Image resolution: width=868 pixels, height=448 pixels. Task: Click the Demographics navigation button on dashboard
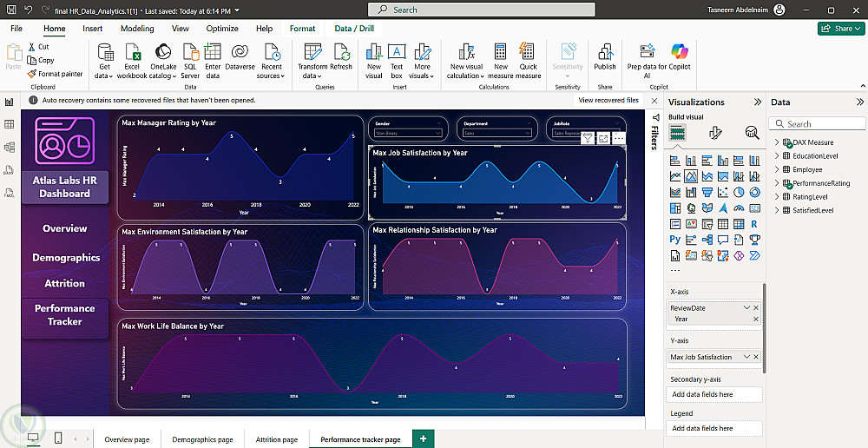click(66, 258)
